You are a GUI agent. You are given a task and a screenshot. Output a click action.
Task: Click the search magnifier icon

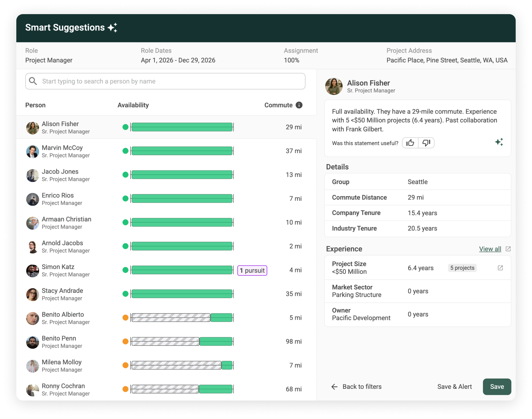coord(33,81)
